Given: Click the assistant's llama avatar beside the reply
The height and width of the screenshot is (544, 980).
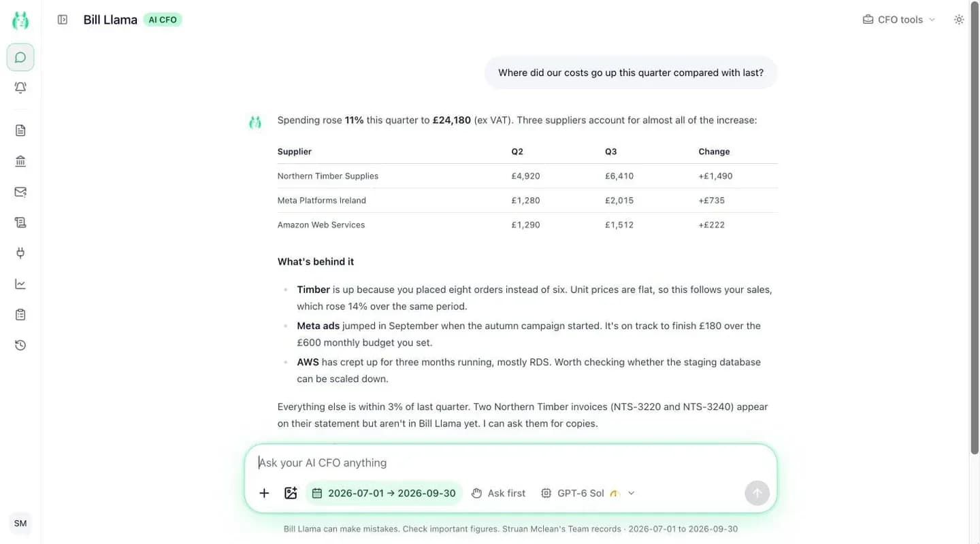Looking at the screenshot, I should [255, 122].
